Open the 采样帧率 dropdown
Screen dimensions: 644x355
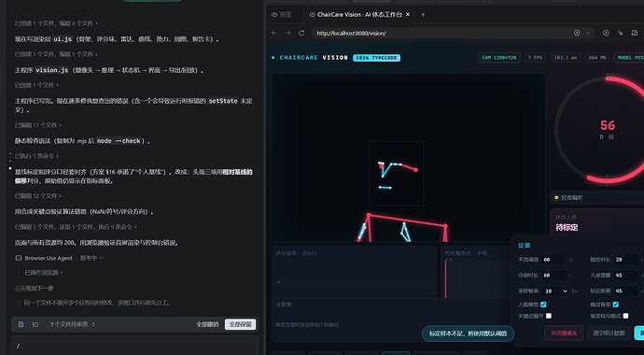pos(555,291)
